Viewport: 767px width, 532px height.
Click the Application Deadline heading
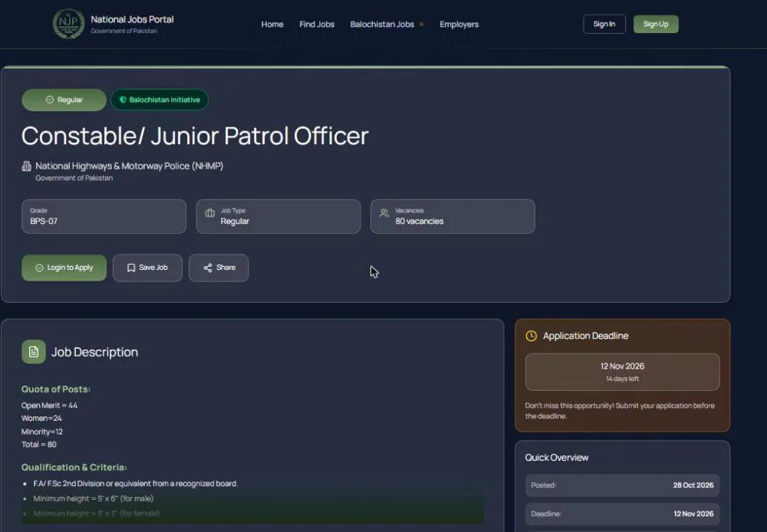585,336
